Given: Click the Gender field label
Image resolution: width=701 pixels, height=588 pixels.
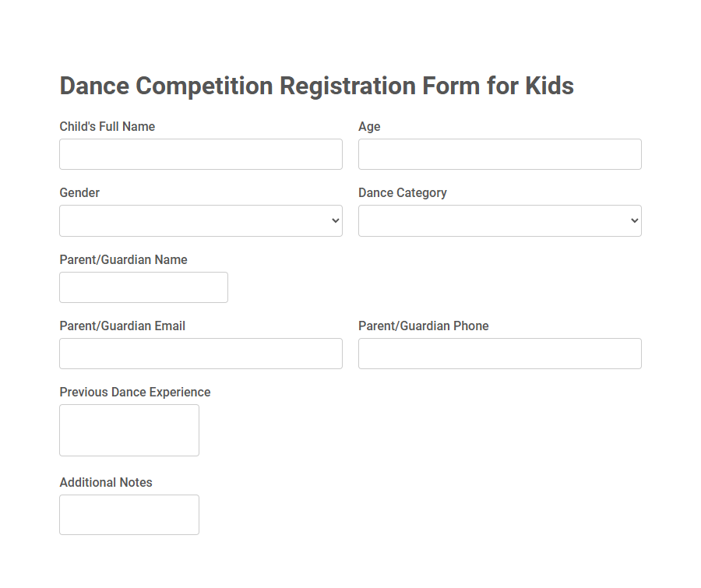Looking at the screenshot, I should point(79,192).
